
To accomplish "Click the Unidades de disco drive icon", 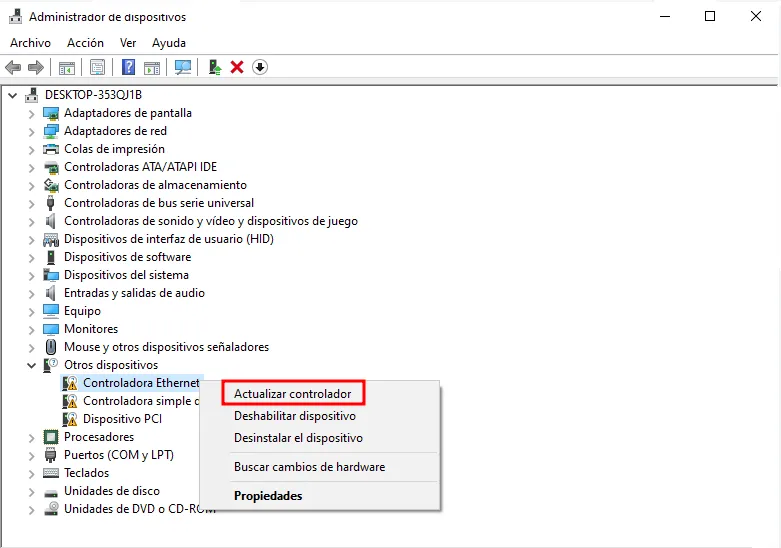I will coord(51,492).
